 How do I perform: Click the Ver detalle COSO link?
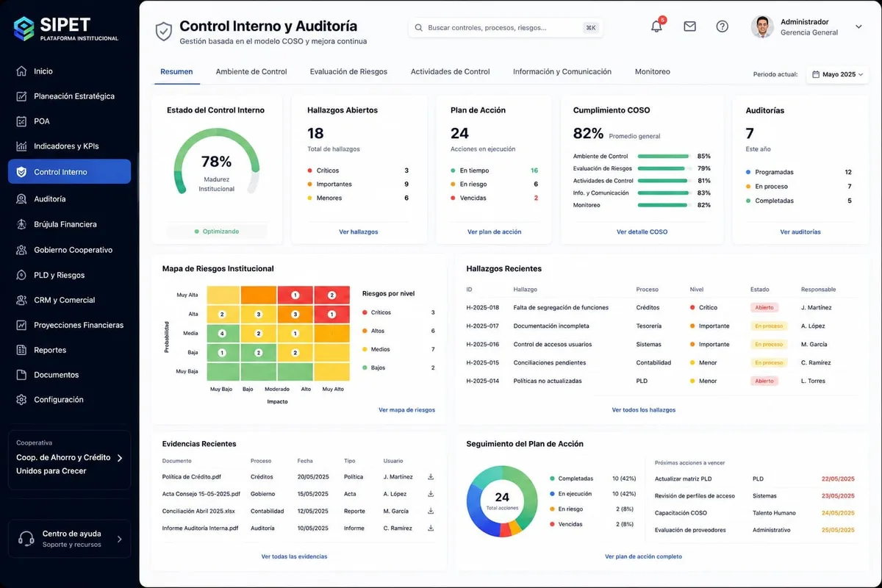click(x=642, y=232)
